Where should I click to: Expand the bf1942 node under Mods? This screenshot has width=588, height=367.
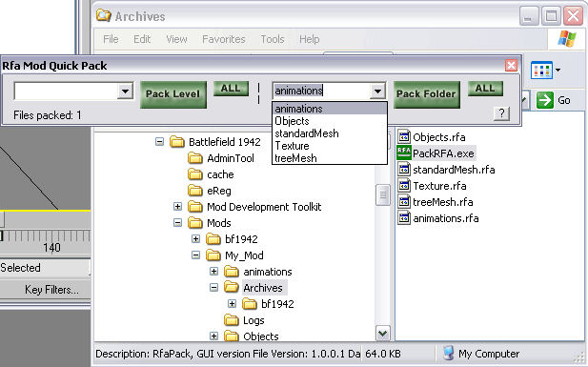pos(195,238)
